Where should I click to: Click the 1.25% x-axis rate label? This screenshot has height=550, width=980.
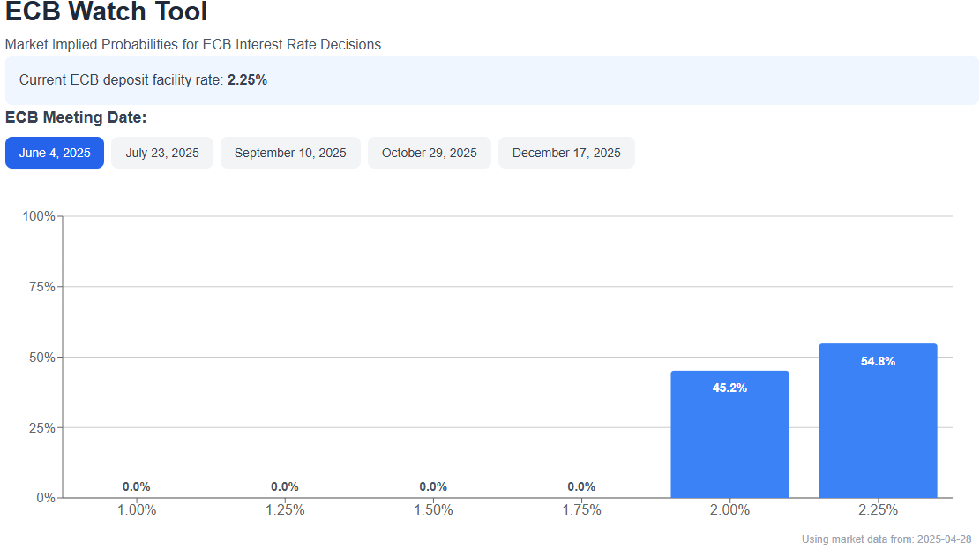pyautogui.click(x=285, y=510)
